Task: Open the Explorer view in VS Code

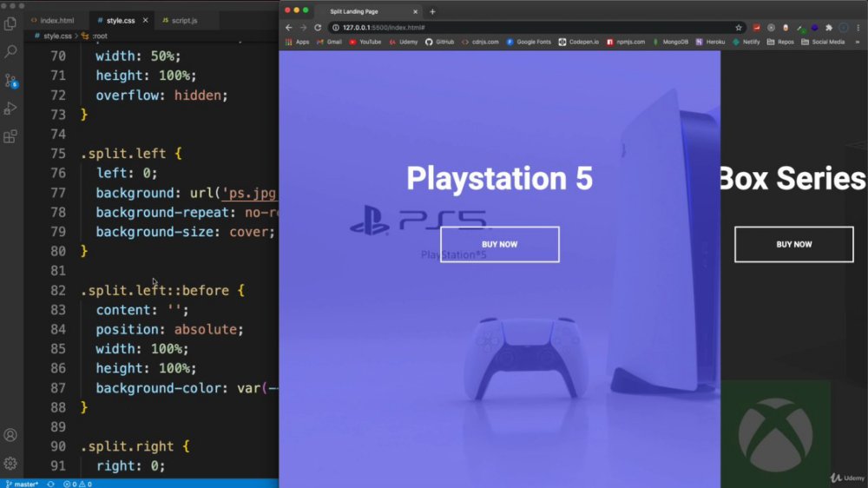Action: pyautogui.click(x=10, y=23)
